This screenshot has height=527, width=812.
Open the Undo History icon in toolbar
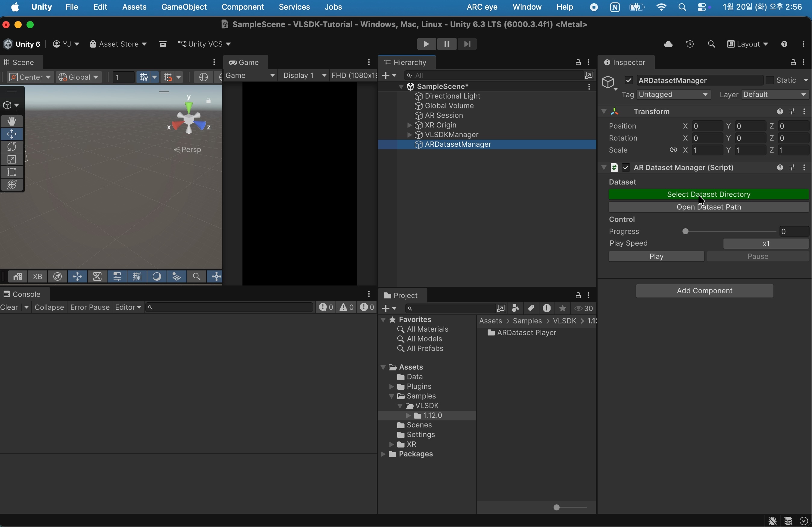[690, 44]
